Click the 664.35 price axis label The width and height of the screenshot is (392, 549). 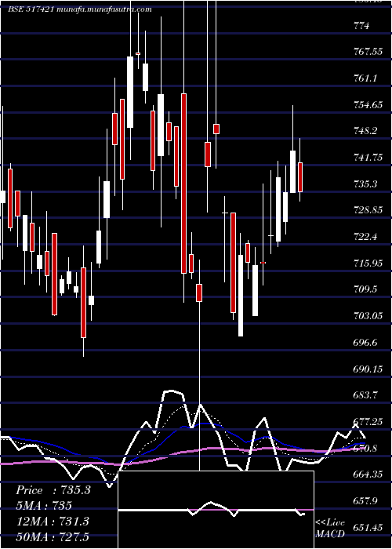368,474
